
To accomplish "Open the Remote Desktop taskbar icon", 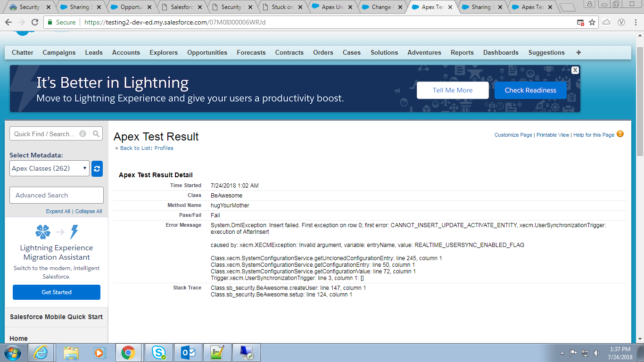I will coord(247,353).
